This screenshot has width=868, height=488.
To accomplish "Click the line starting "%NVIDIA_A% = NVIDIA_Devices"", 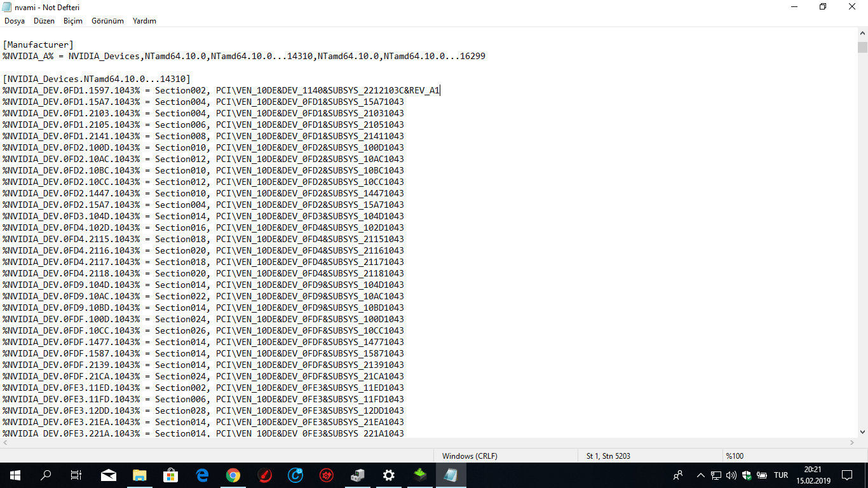I will (x=244, y=56).
